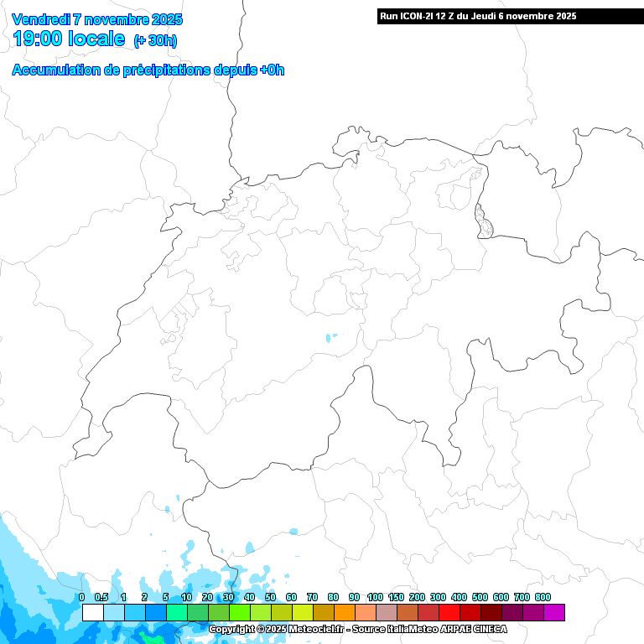Screen dimensions: 644x644
Task: Click the 19:00 locale time label
Action: (69, 39)
